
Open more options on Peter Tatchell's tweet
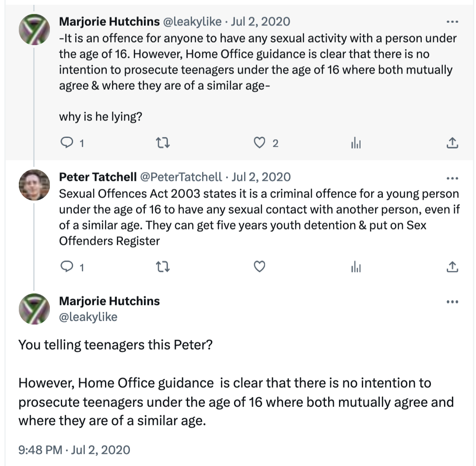click(452, 178)
